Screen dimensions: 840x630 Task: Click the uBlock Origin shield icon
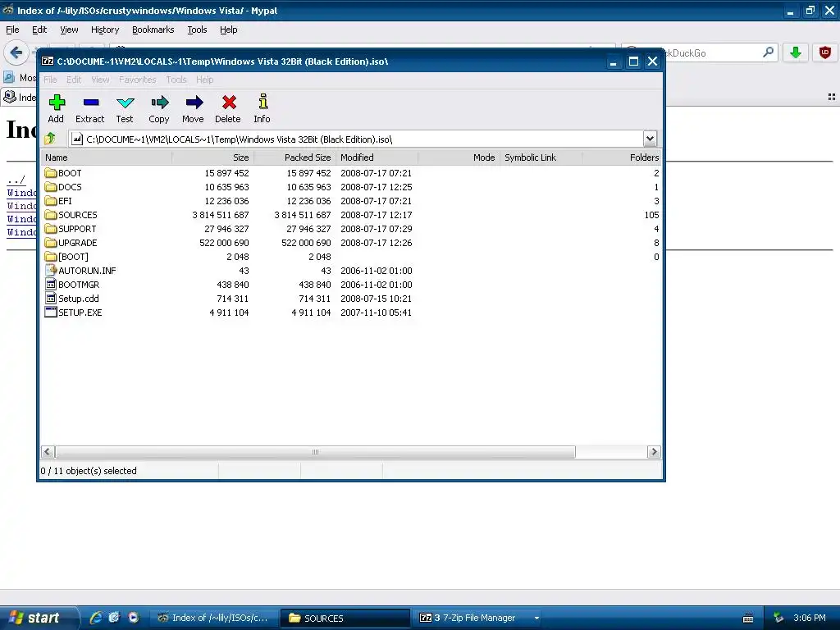825,52
